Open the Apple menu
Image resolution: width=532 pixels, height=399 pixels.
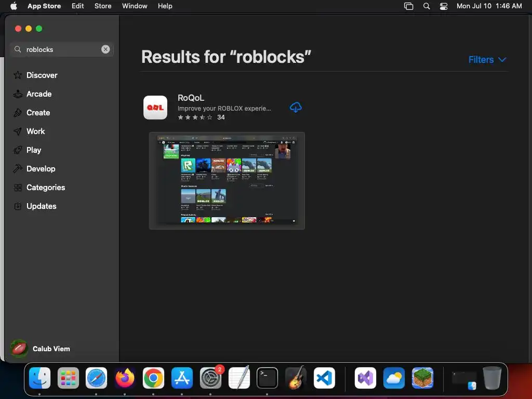pos(14,6)
